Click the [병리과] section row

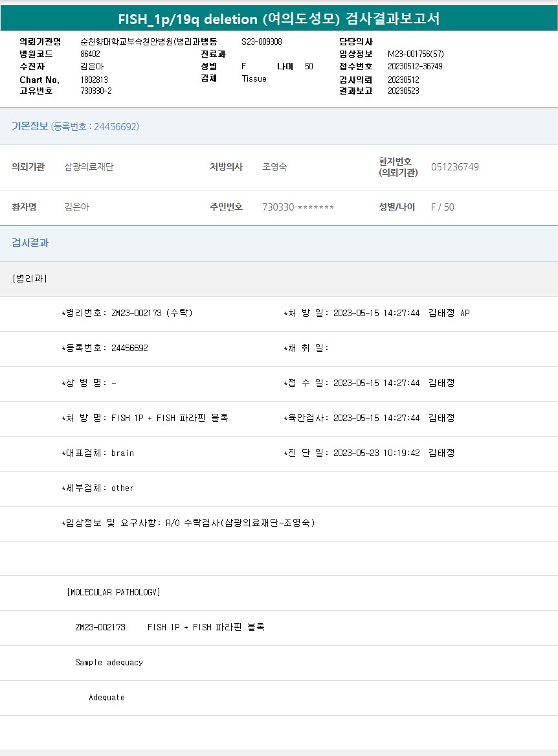point(29,279)
